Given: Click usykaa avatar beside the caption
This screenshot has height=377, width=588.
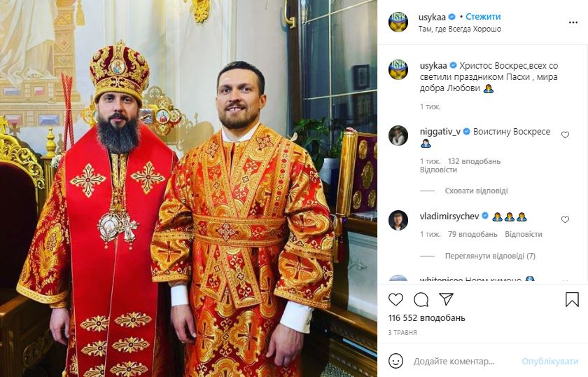Looking at the screenshot, I should [398, 69].
